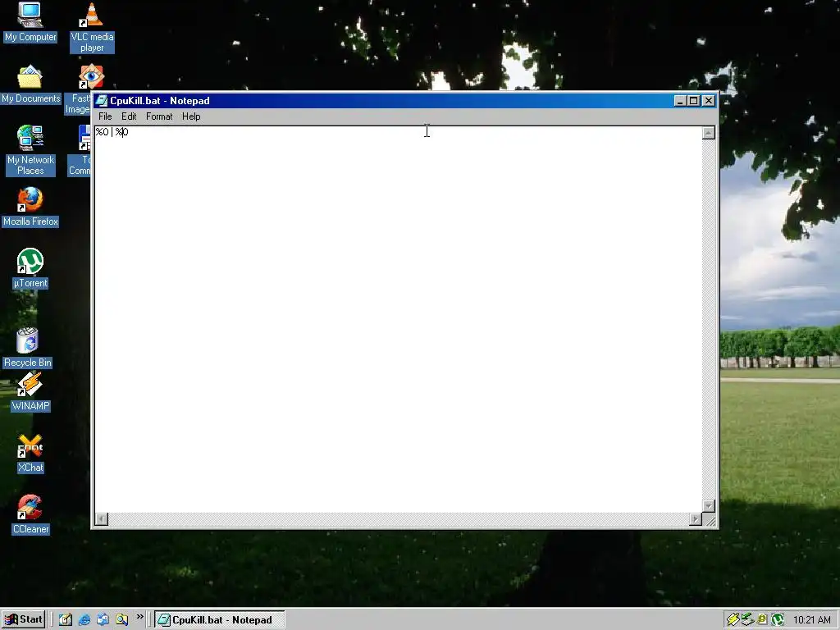Image resolution: width=840 pixels, height=630 pixels.
Task: Select the partly hidden image viewer eye icon
Action: click(91, 76)
